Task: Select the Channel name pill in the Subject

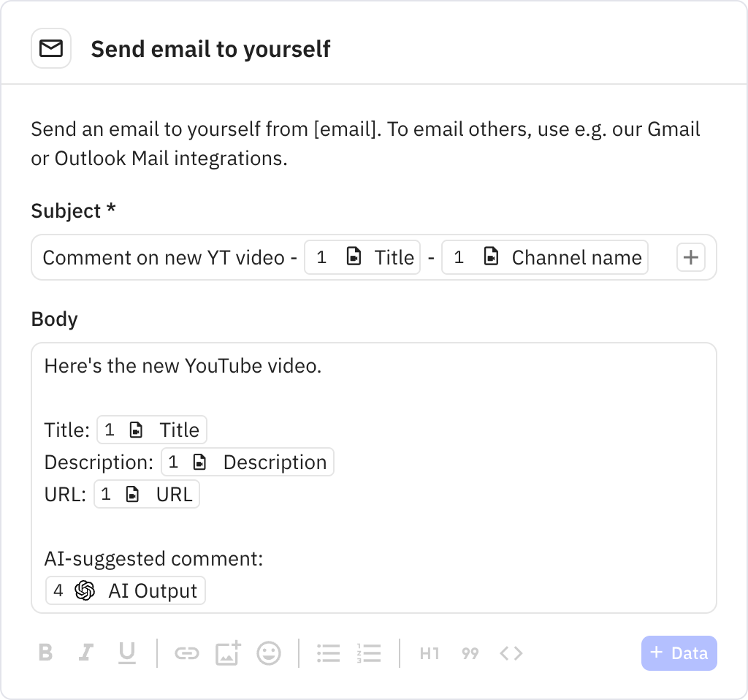Action: click(x=544, y=257)
